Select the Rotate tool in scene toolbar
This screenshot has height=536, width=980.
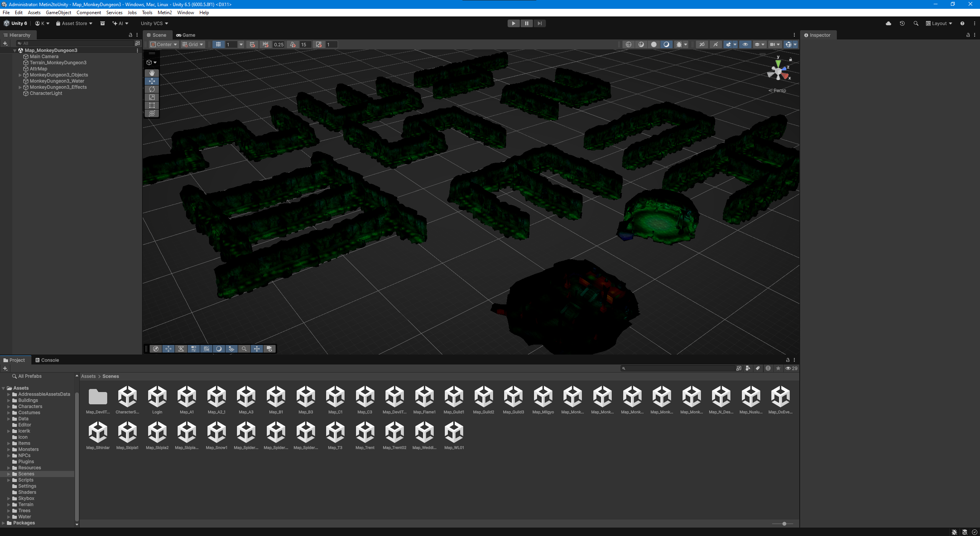pyautogui.click(x=152, y=89)
